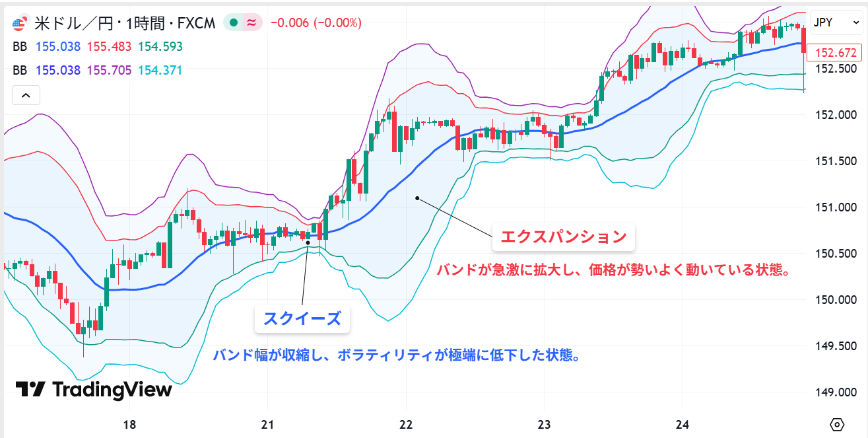Select the second BB indicator legend
Viewport: 868px width, 438px height.
click(x=20, y=70)
